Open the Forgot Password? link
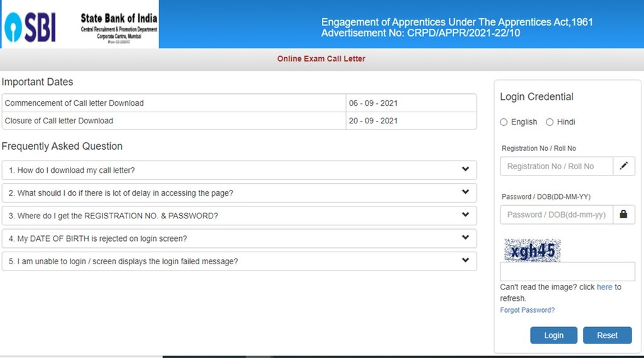This screenshot has height=358, width=644. pyautogui.click(x=527, y=310)
